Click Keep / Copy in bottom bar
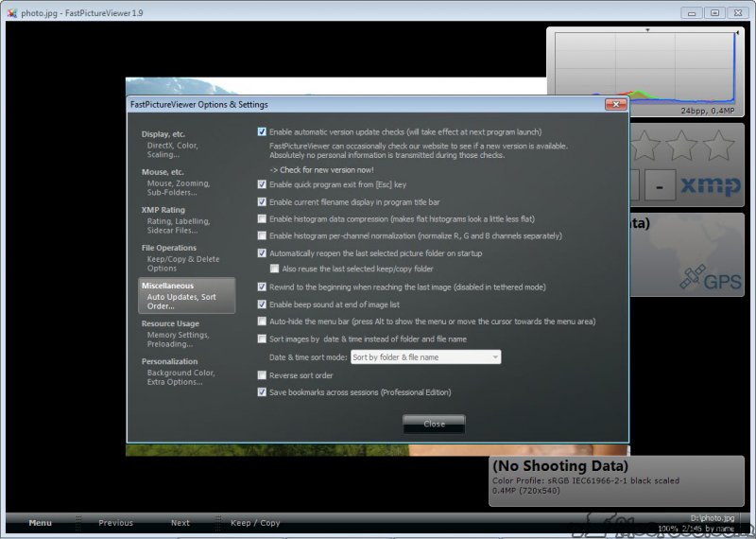This screenshot has width=756, height=539. coord(255,523)
